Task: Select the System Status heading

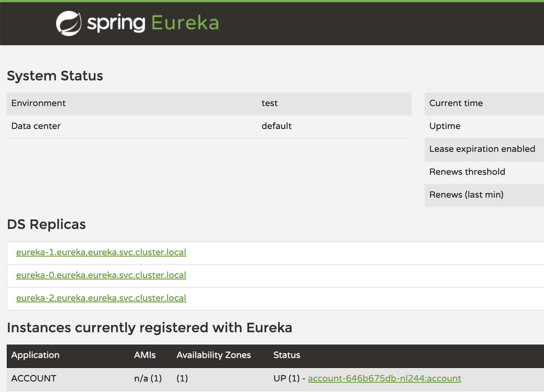Action: click(x=55, y=75)
